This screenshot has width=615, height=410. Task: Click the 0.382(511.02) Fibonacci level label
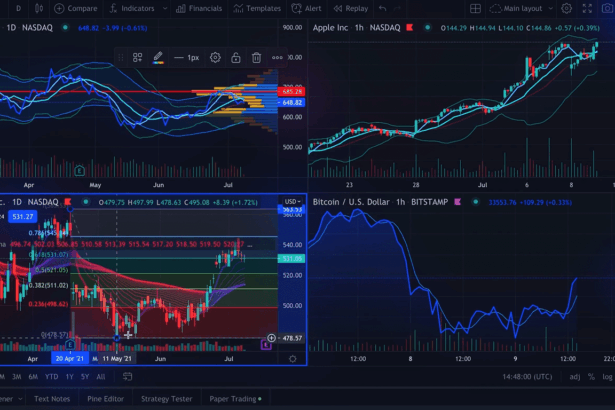point(49,285)
